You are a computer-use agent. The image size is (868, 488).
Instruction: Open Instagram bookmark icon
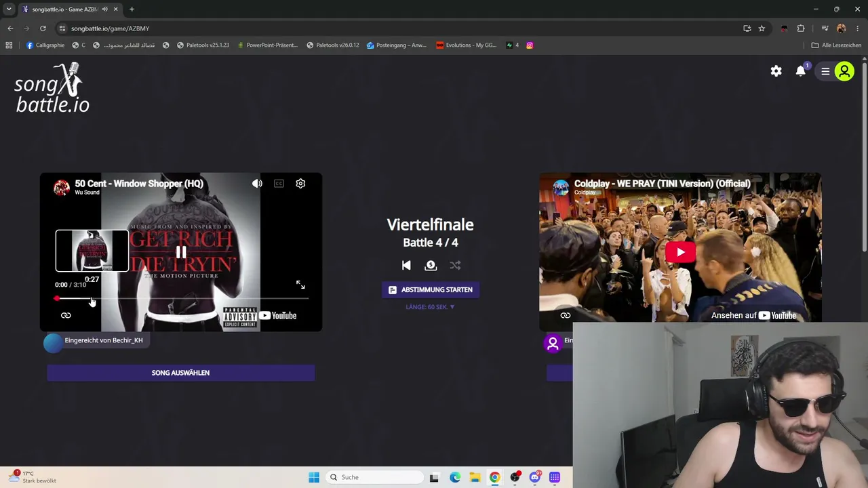(x=530, y=45)
